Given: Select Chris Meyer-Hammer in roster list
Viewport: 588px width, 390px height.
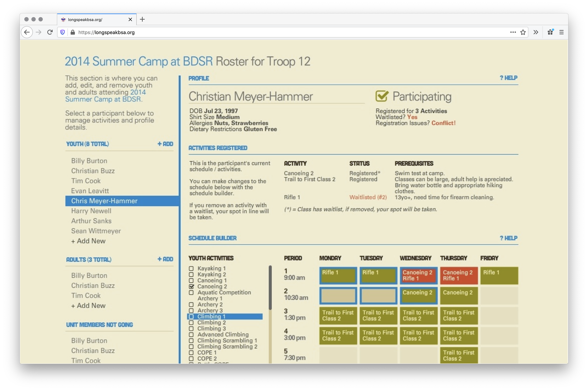Looking at the screenshot, I should 104,201.
